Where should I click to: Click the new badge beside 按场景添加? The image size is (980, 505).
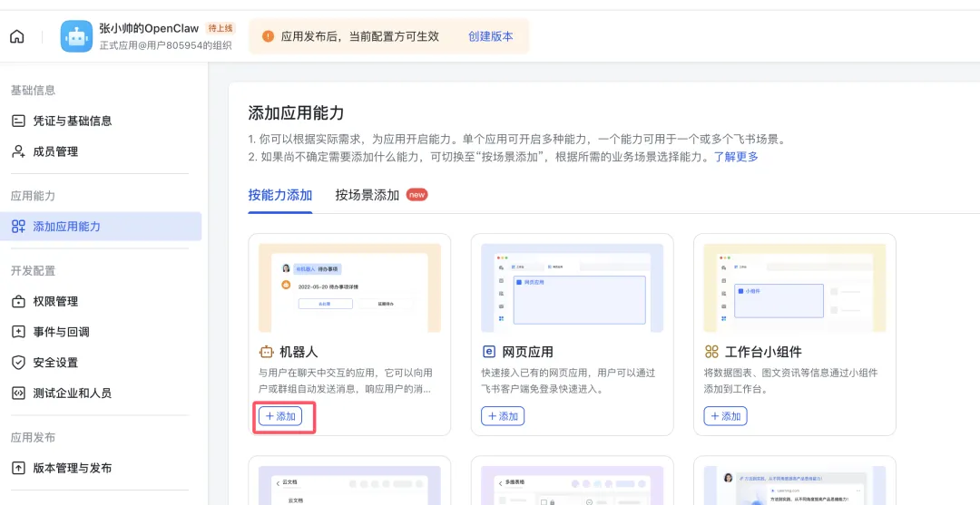pyautogui.click(x=416, y=195)
